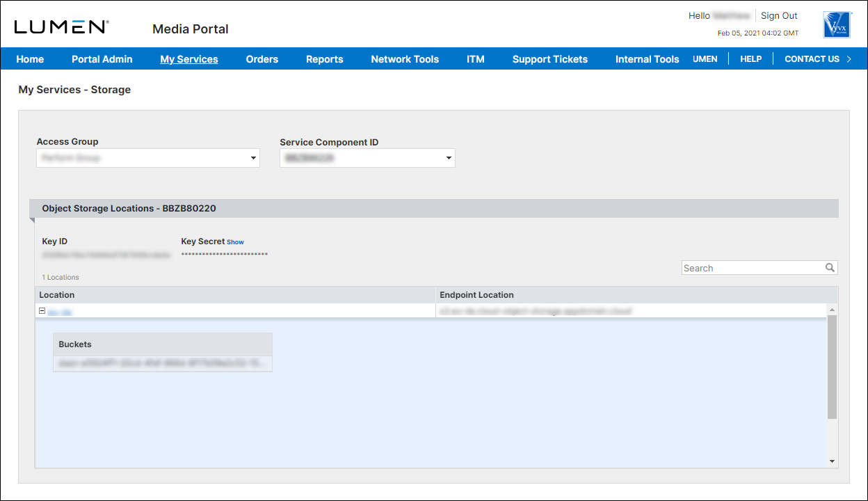Click the Location column header
868x501 pixels.
235,295
